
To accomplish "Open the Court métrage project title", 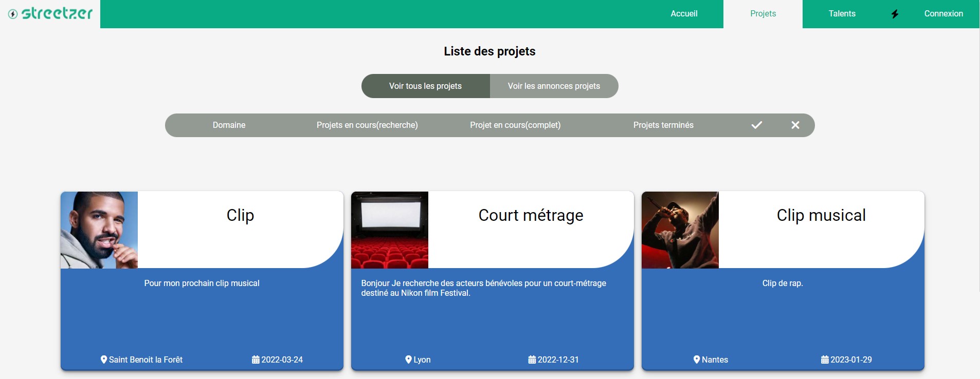I will point(531,215).
